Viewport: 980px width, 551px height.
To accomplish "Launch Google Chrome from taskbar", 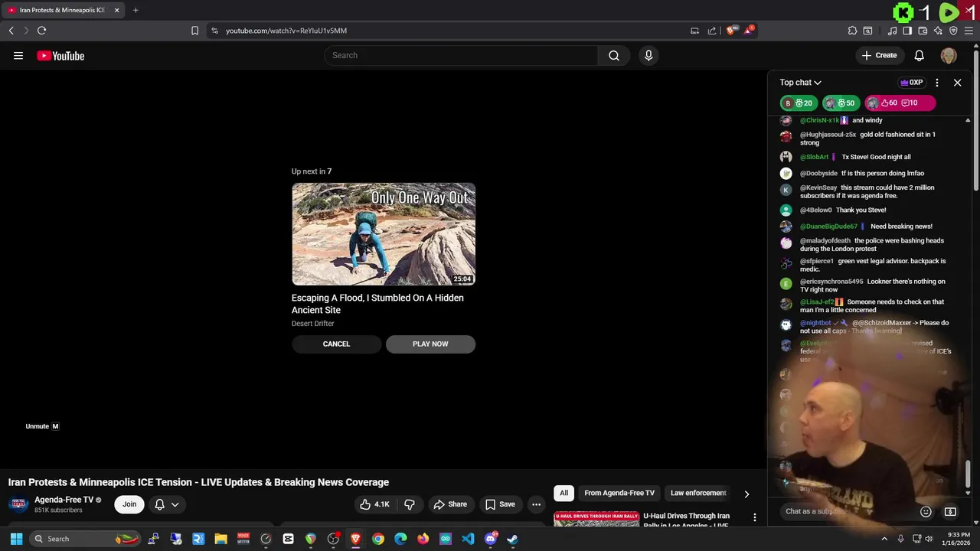I will click(x=378, y=539).
